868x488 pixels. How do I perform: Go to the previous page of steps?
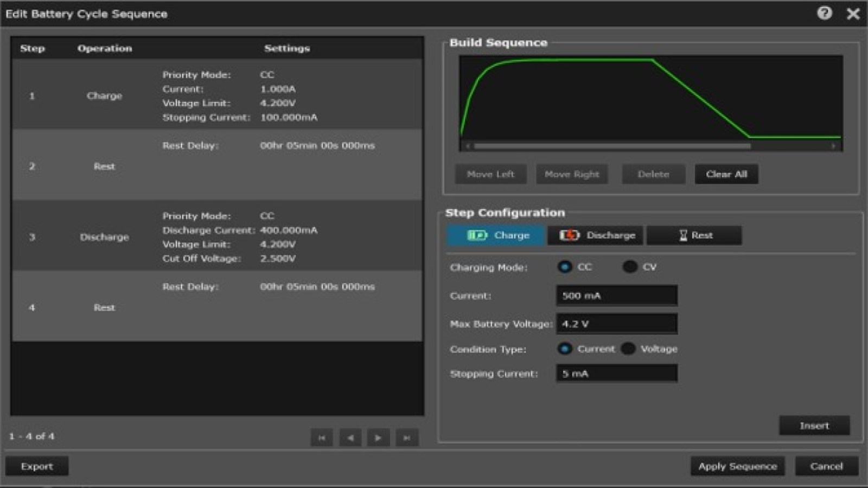(350, 438)
